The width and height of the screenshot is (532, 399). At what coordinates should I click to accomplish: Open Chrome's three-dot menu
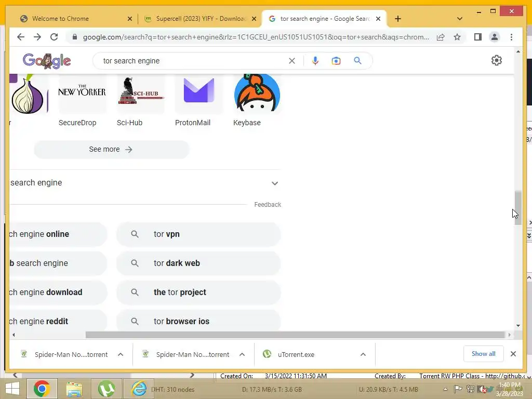[511, 37]
